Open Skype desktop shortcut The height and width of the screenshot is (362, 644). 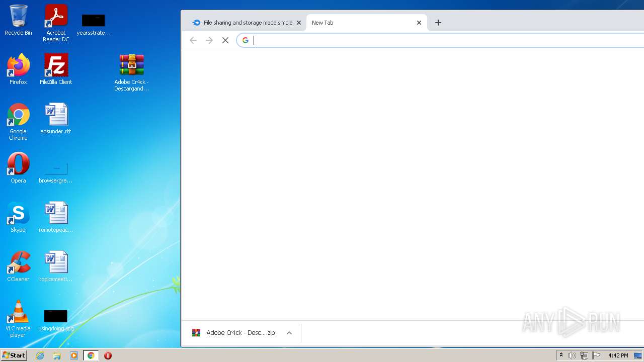click(x=18, y=217)
